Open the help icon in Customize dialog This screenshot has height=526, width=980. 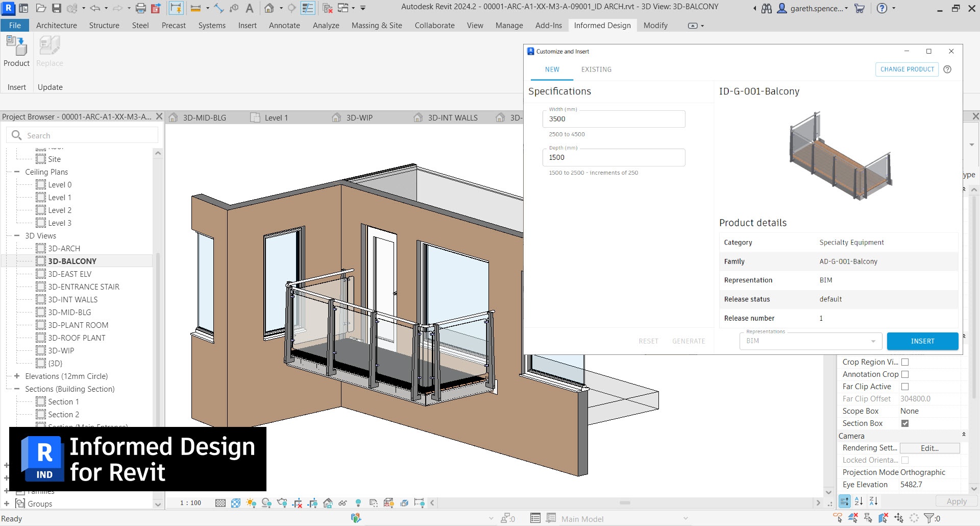pyautogui.click(x=947, y=69)
